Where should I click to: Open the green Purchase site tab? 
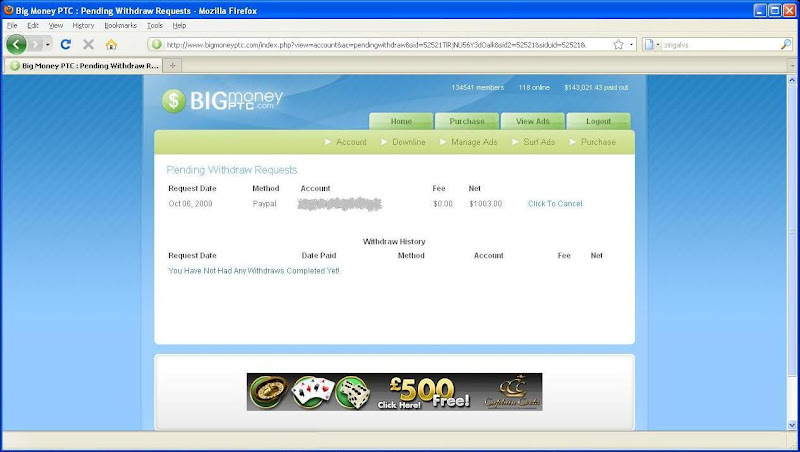[467, 121]
